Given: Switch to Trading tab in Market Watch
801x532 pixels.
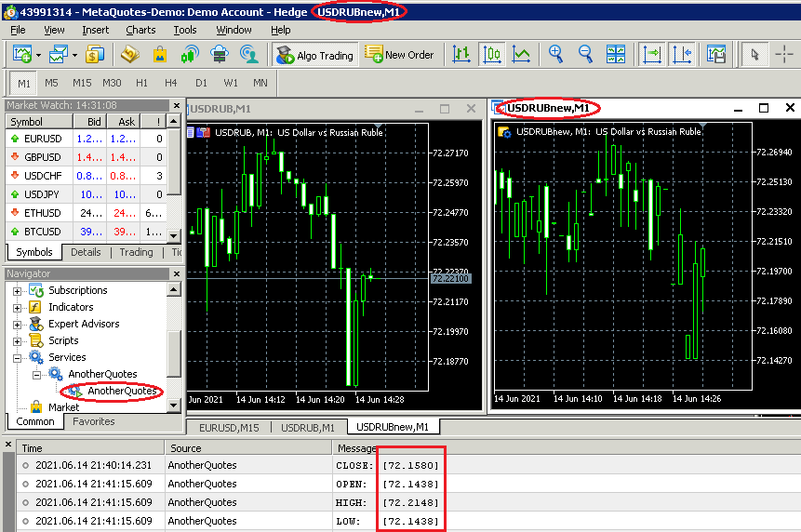Looking at the screenshot, I should pyautogui.click(x=136, y=252).
